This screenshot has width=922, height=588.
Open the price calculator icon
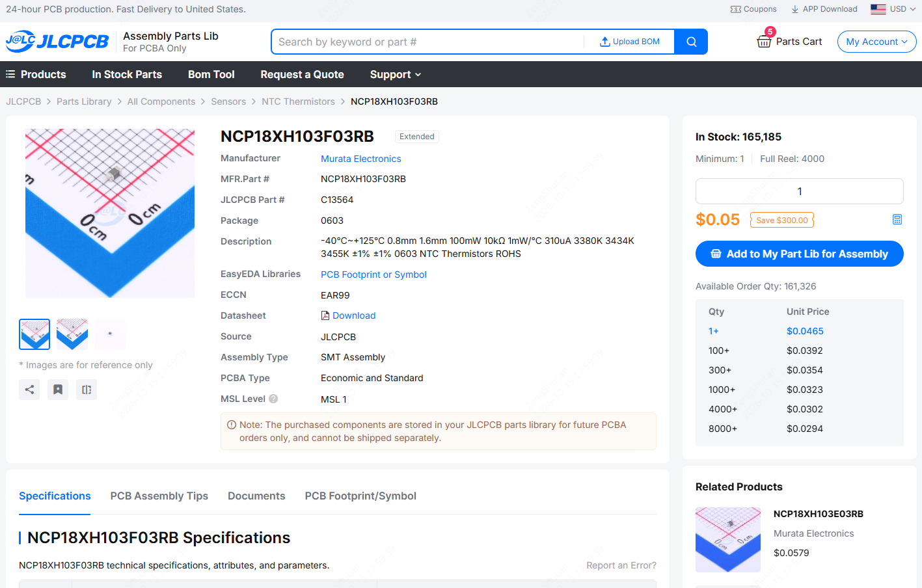(897, 219)
